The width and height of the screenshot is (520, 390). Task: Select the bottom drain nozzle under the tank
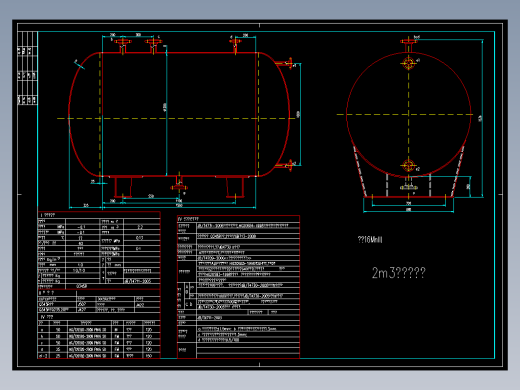coord(179,183)
